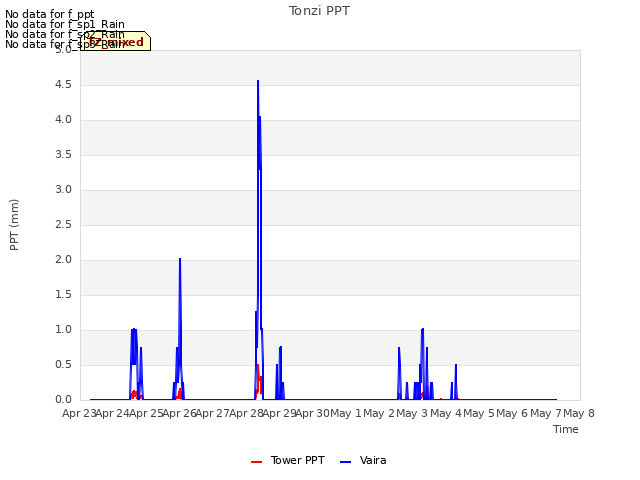Click the Apr 23 x-axis tick label
Screen dimensions: 640x480
79,413
